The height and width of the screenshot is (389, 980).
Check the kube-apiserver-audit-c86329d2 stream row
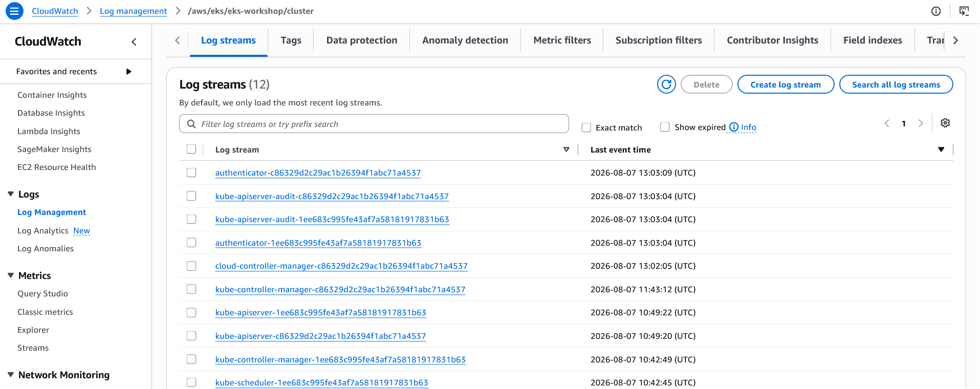(191, 196)
